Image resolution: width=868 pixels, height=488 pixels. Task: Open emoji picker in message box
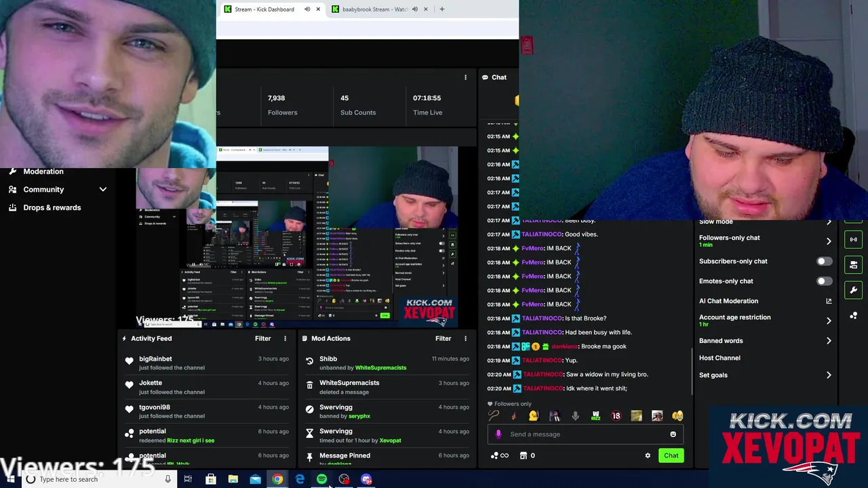673,434
